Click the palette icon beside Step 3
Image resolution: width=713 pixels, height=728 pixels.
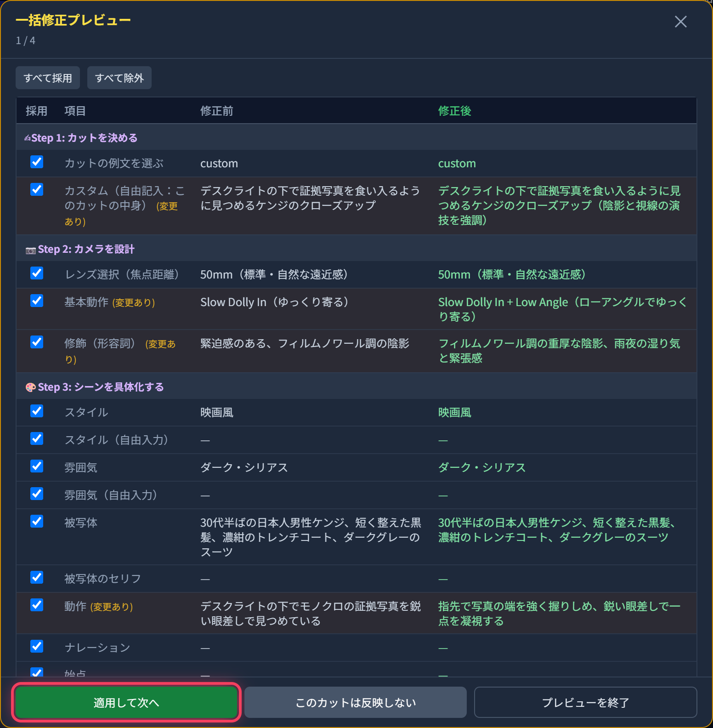(x=31, y=387)
